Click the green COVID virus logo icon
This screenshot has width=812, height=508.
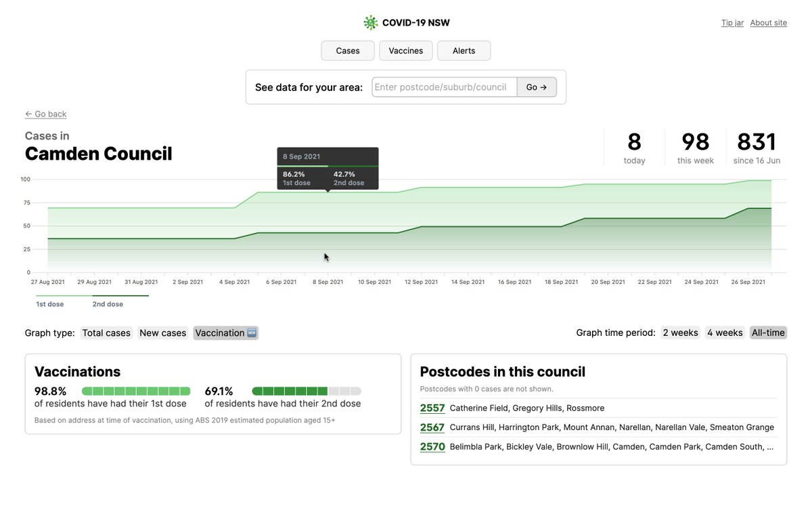(x=371, y=22)
